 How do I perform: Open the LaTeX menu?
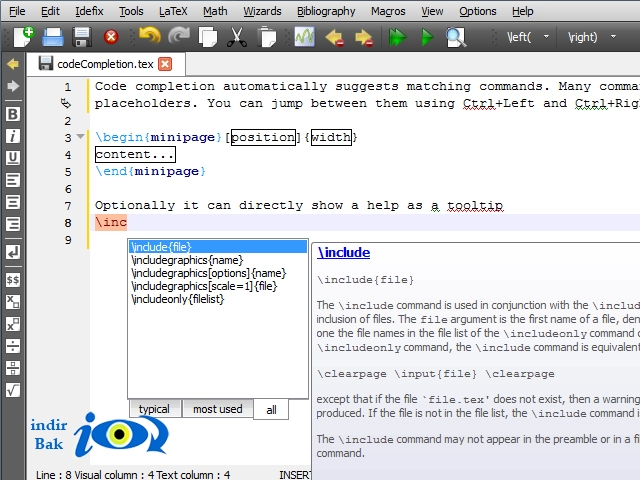pos(173,11)
